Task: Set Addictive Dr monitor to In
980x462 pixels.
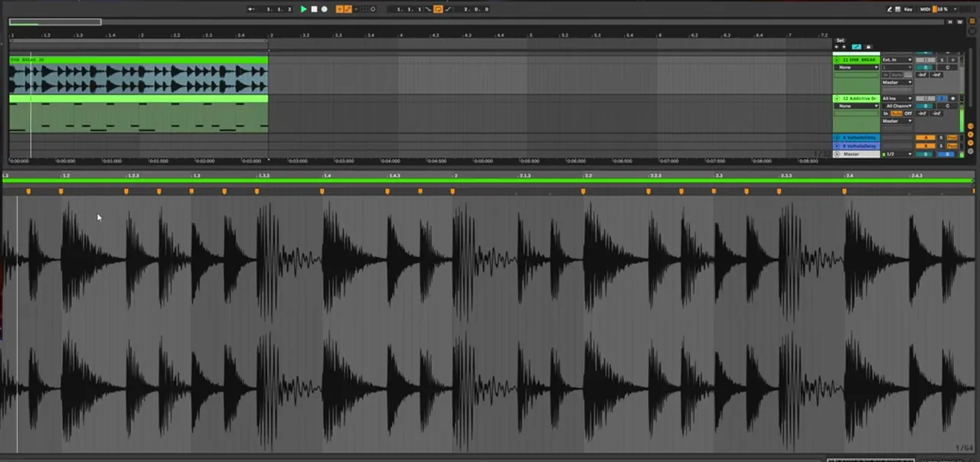Action: [886, 113]
